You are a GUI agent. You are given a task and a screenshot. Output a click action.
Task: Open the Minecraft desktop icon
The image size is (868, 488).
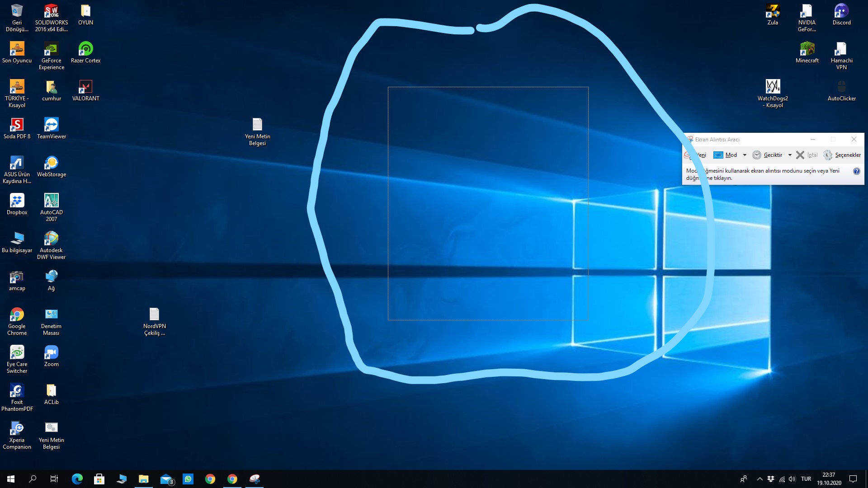807,52
